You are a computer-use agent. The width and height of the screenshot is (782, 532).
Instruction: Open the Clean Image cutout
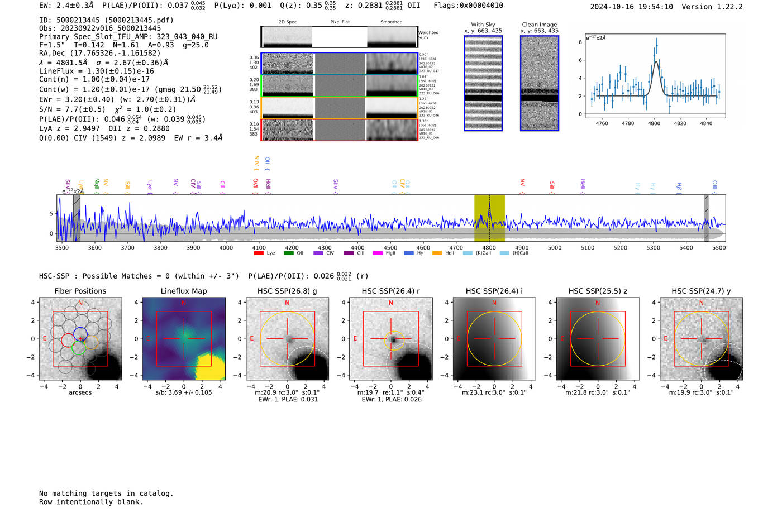click(x=540, y=83)
